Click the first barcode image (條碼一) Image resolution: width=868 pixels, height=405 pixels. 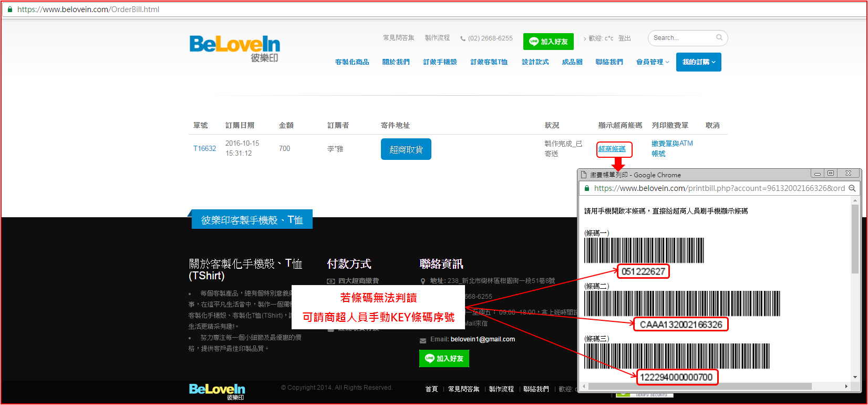pos(644,250)
